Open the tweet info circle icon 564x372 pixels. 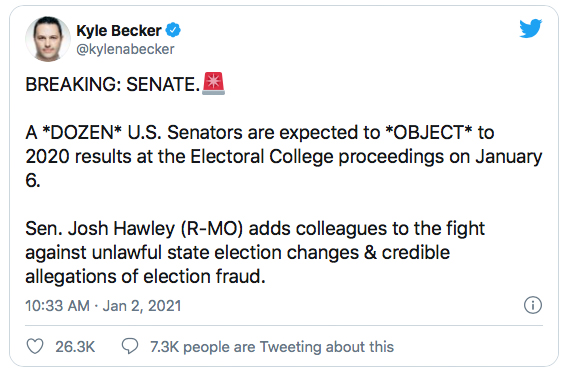[x=533, y=305]
